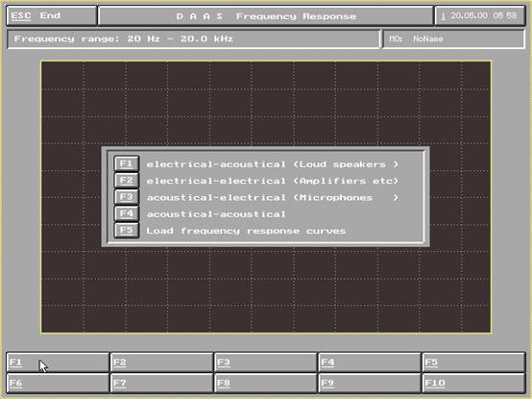Screen dimensions: 532x399
Task: Click the bottom bar F3 key
Action: pyautogui.click(x=266, y=362)
